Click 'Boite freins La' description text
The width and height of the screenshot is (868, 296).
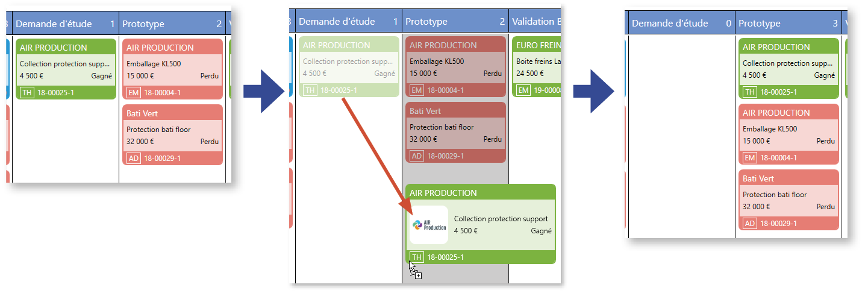point(539,61)
